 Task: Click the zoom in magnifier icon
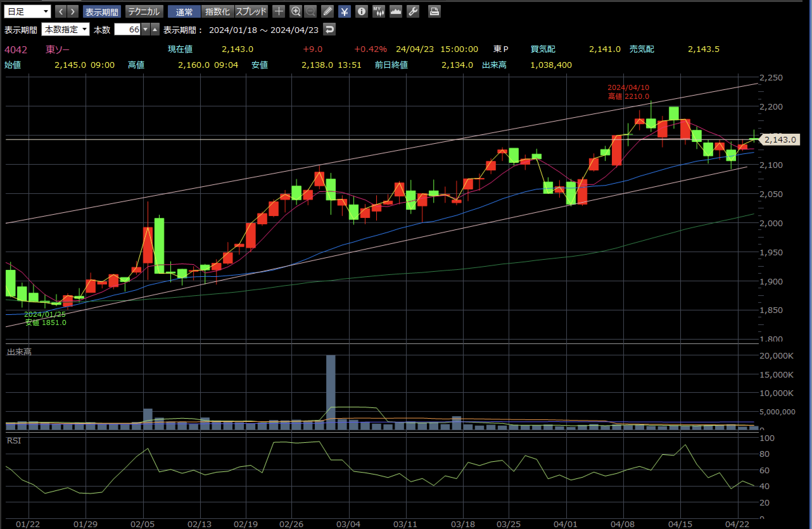pyautogui.click(x=295, y=12)
